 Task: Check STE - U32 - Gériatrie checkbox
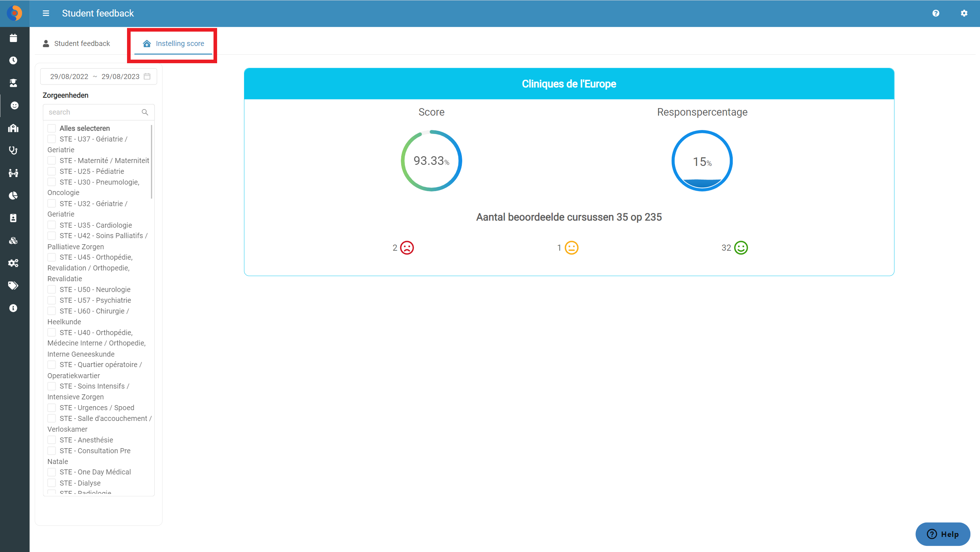[52, 204]
